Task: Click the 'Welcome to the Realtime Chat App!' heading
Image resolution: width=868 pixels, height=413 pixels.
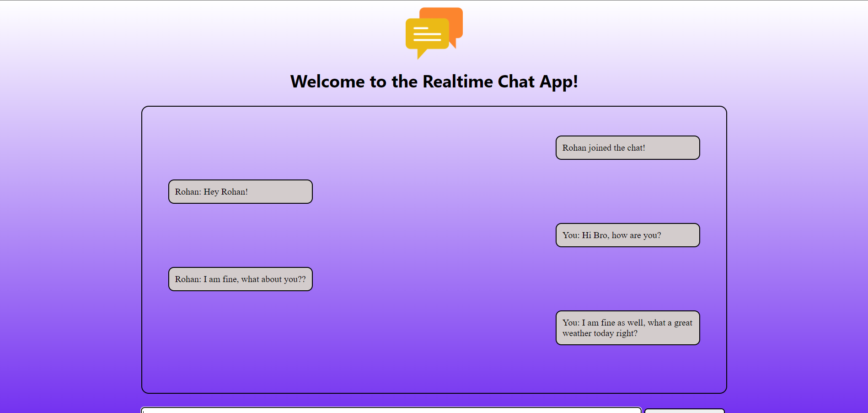Action: tap(434, 82)
